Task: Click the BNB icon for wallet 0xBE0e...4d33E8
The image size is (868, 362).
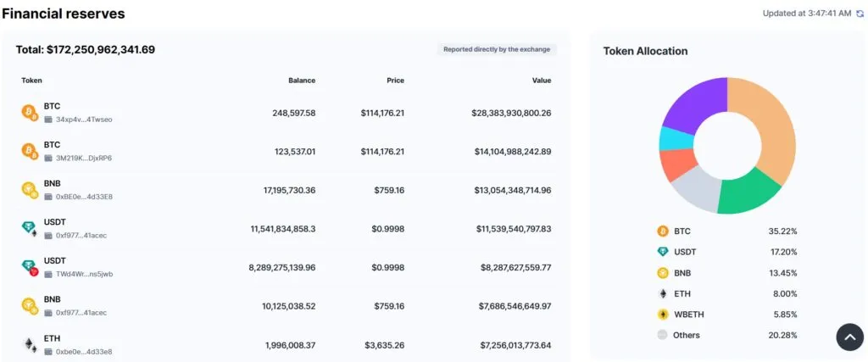Action: pos(30,190)
